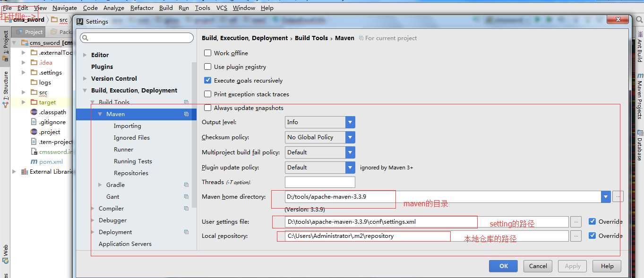644x278 pixels.
Task: Open Maven home directory dropdown arrow
Action: [606, 197]
